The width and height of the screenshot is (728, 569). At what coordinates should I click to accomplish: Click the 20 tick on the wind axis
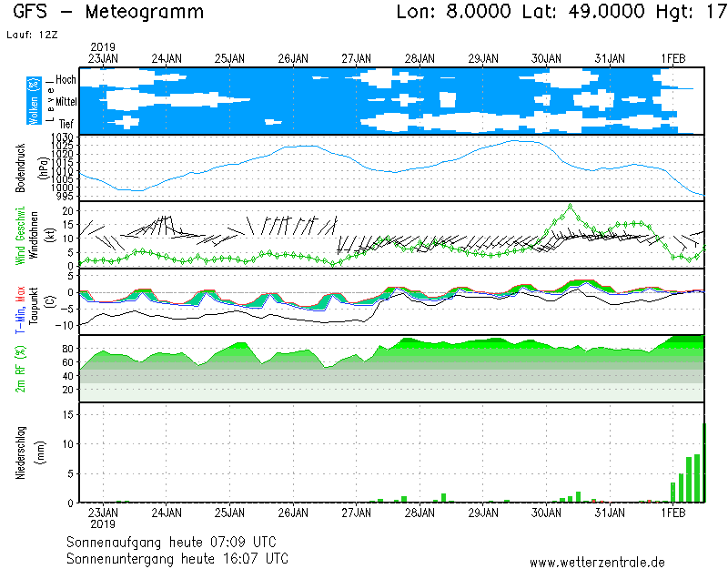67,211
